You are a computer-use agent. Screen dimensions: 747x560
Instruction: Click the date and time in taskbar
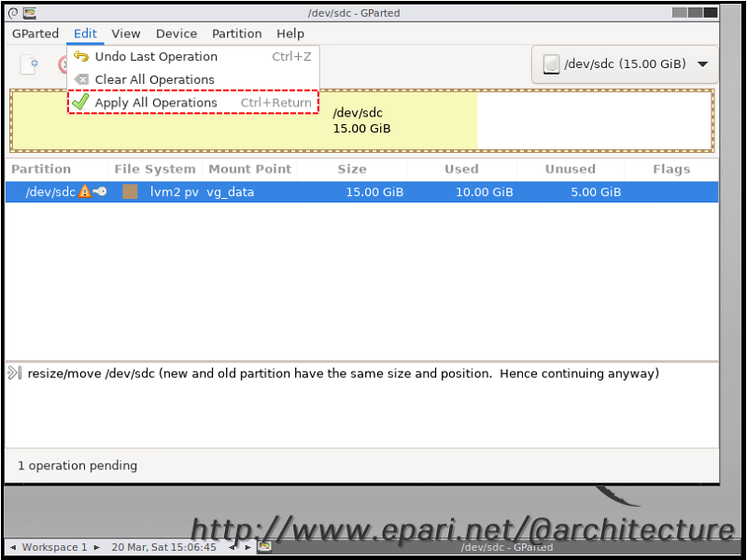tap(163, 547)
